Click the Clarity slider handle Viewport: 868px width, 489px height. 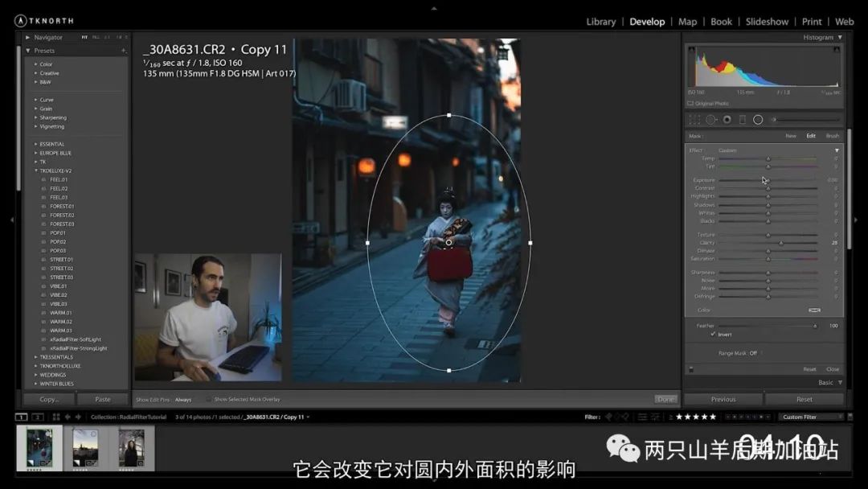coord(780,243)
